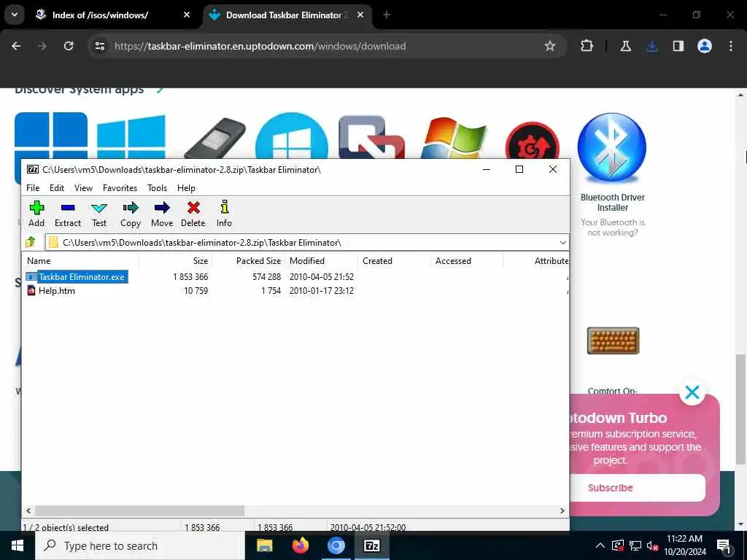Viewport: 747px width, 560px height.
Task: Open Firefox from the taskbar
Action: tap(300, 545)
